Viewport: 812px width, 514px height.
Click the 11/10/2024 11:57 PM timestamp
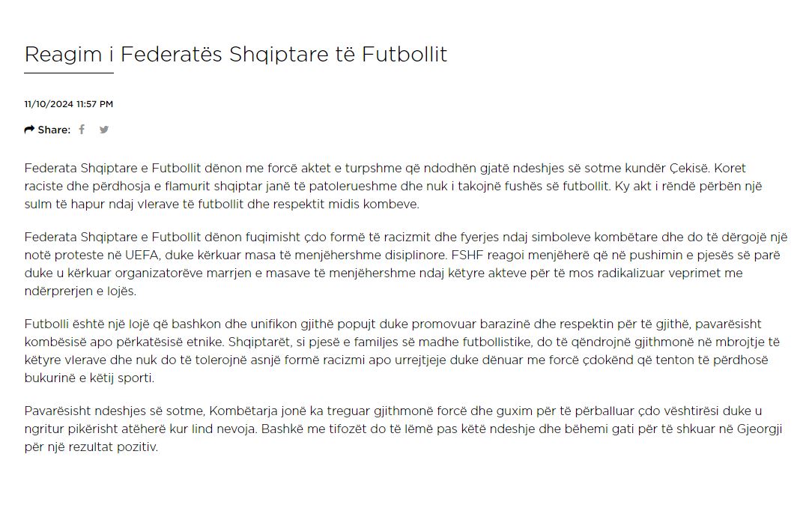coord(69,104)
